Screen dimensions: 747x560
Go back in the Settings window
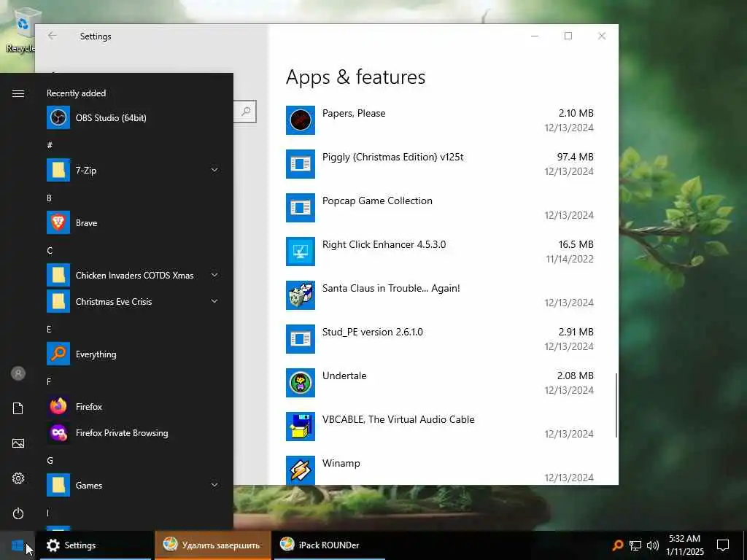click(53, 36)
